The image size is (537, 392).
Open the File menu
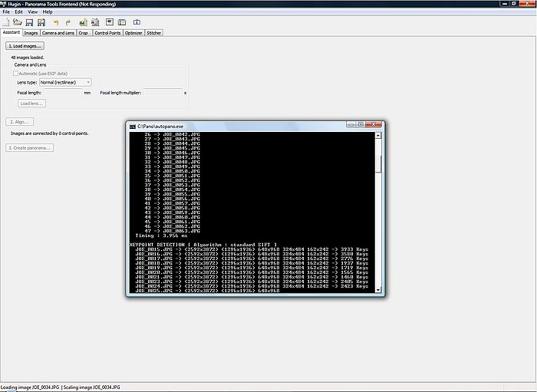6,12
